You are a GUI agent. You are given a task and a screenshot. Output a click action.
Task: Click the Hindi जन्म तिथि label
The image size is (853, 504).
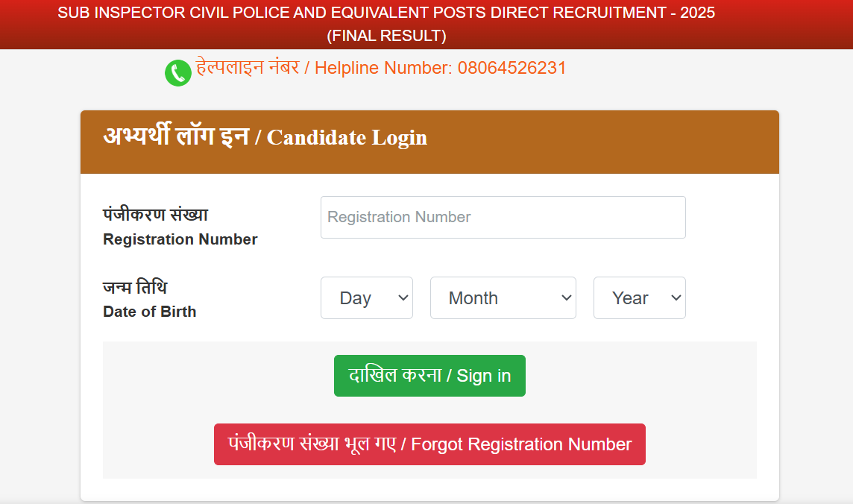coord(135,286)
